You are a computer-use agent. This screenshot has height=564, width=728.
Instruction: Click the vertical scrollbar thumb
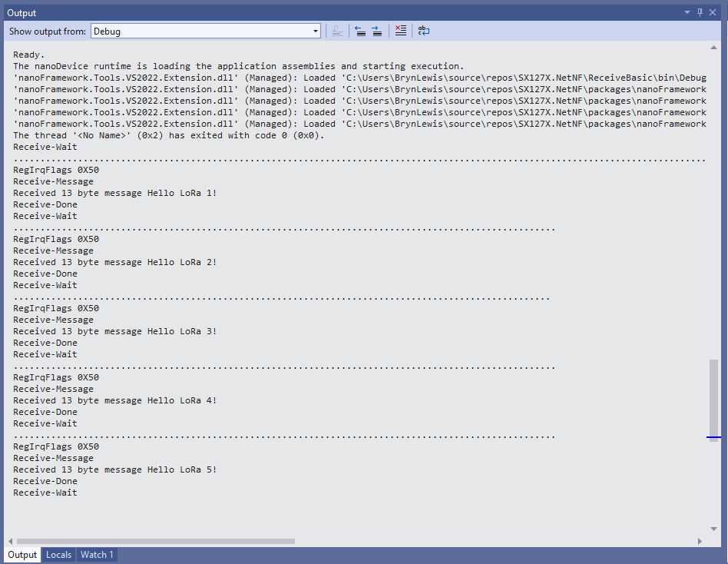(714, 400)
